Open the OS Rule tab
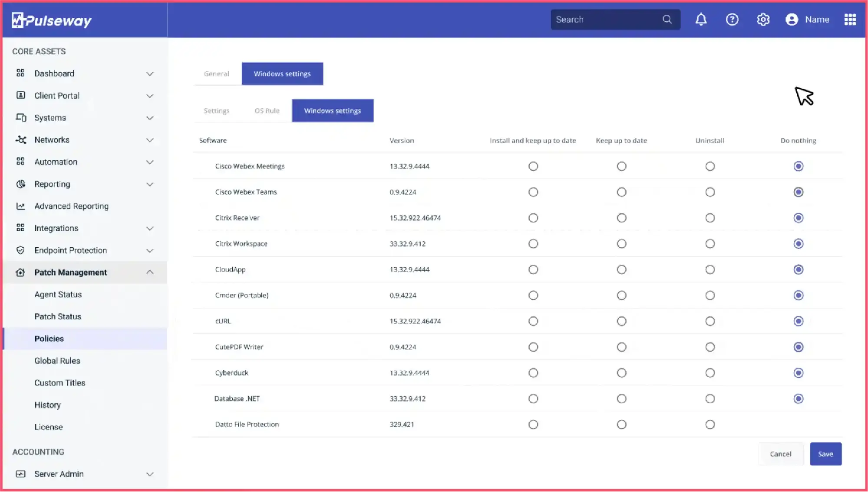Image resolution: width=868 pixels, height=492 pixels. pyautogui.click(x=266, y=110)
